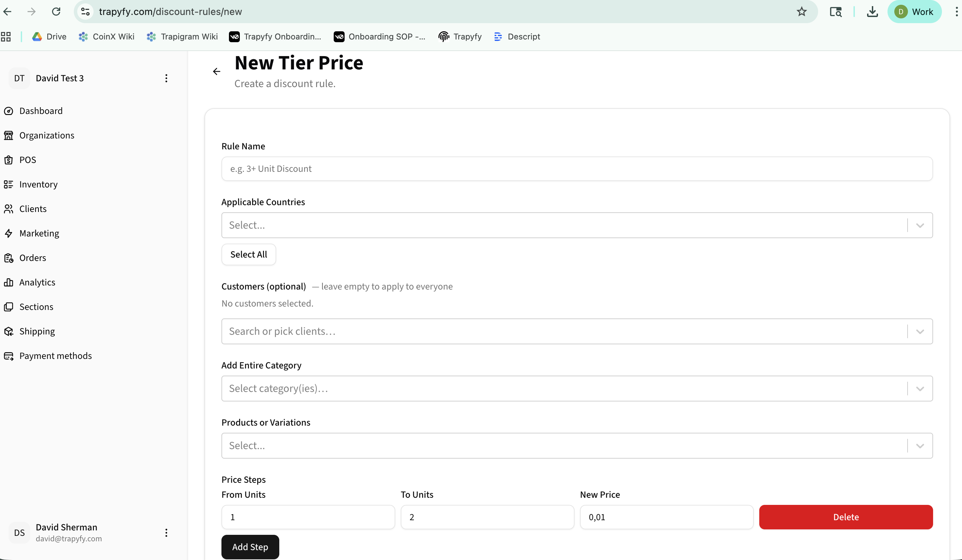Open David Sherman account options menu

(166, 532)
